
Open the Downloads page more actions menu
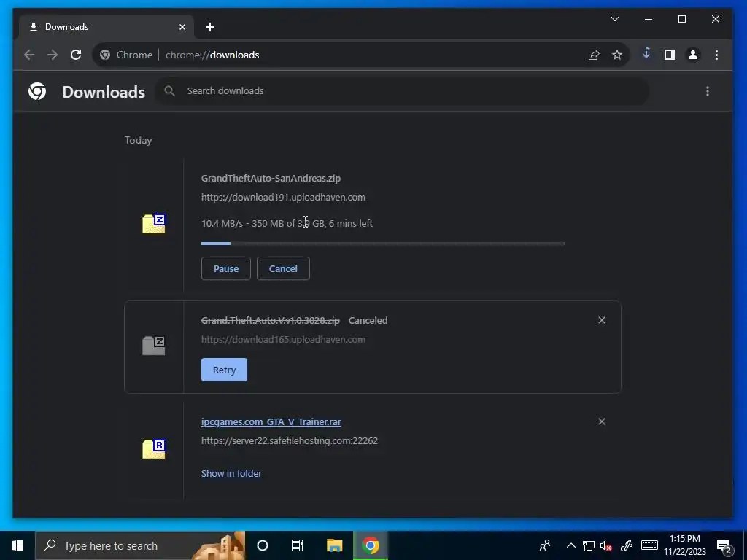click(708, 91)
